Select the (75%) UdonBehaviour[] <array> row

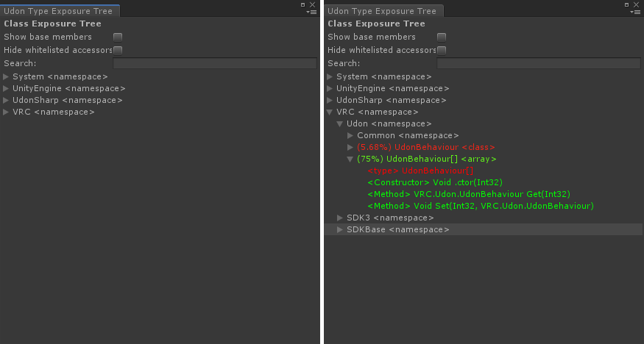[484, 159]
